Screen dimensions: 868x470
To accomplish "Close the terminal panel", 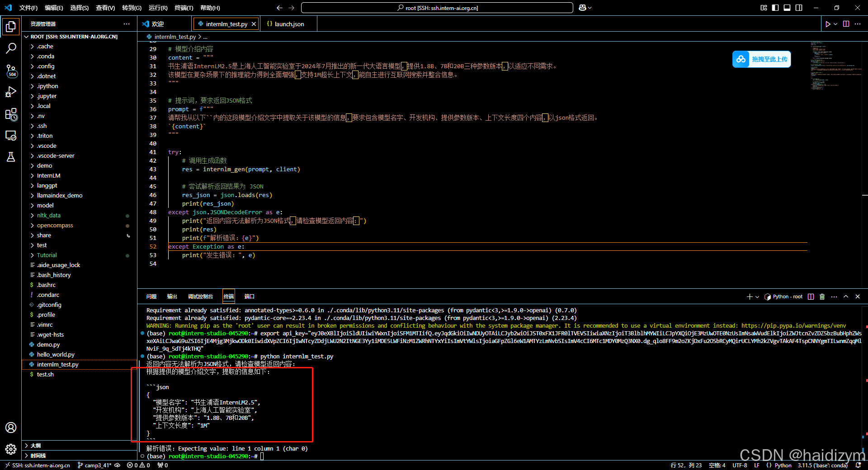I will pos(858,296).
